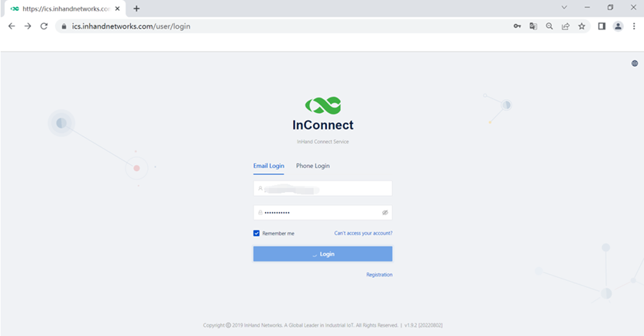Switch to Phone Login tab
Viewport: 644px width, 336px height.
pyautogui.click(x=313, y=166)
